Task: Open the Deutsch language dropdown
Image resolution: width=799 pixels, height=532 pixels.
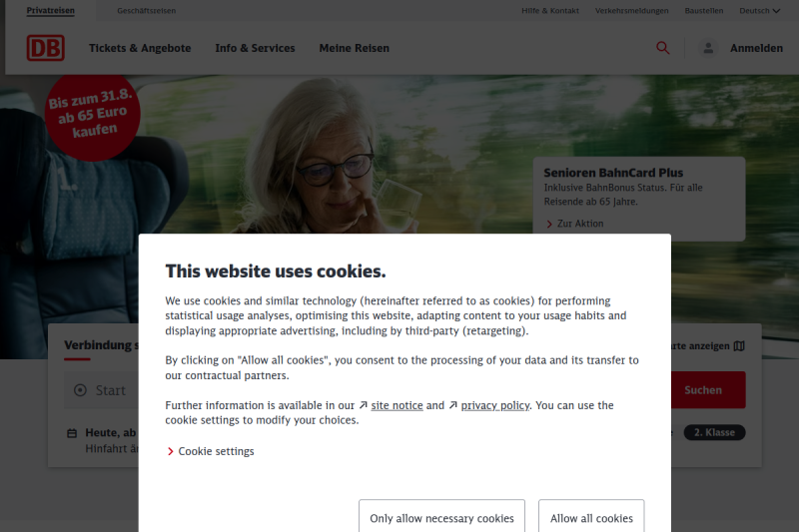Action: point(759,11)
